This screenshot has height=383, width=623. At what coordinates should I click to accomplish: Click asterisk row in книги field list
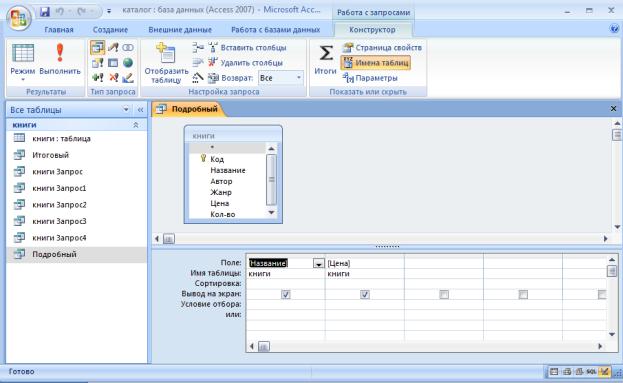[x=227, y=148]
